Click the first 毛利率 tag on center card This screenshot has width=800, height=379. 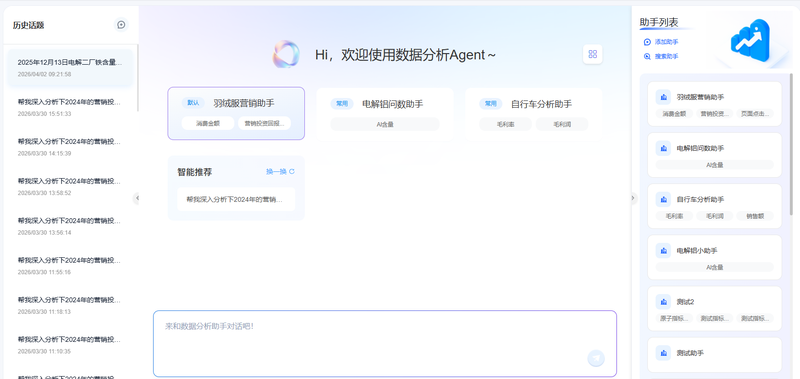(505, 124)
